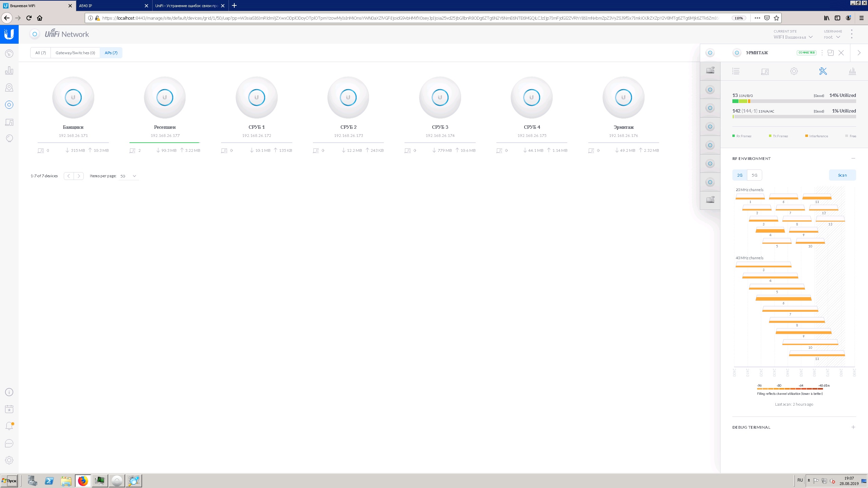The width and height of the screenshot is (868, 488).
Task: Open the Map icon in left sidebar
Action: [9, 88]
